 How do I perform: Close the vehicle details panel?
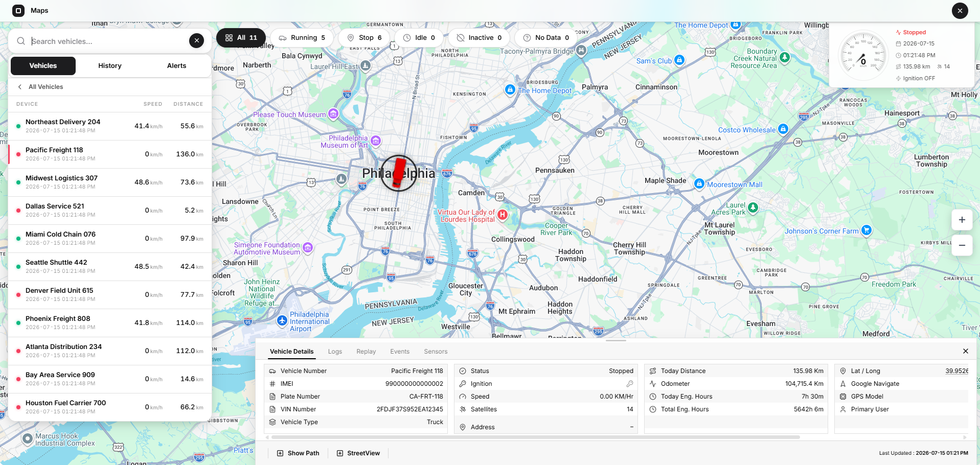click(x=965, y=351)
